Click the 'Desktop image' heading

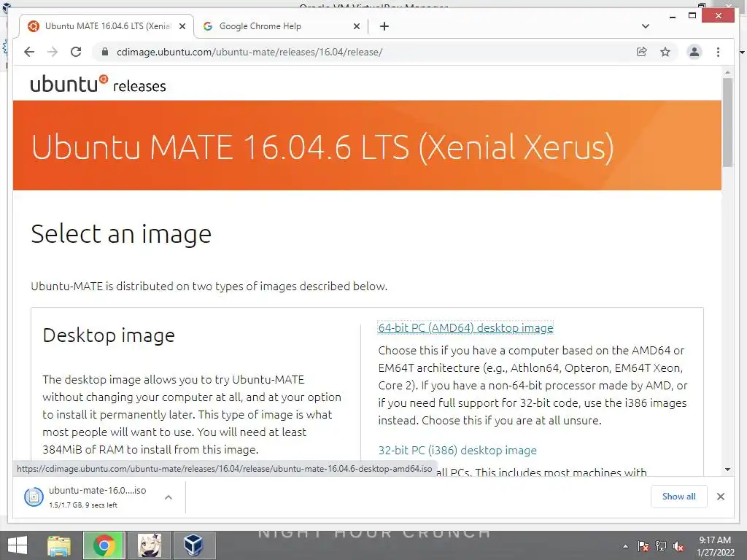point(109,335)
